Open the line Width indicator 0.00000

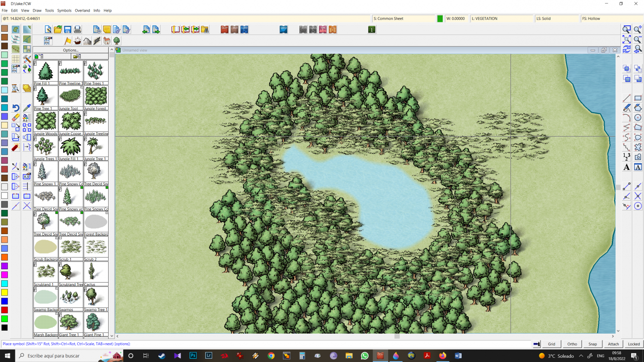click(457, 18)
